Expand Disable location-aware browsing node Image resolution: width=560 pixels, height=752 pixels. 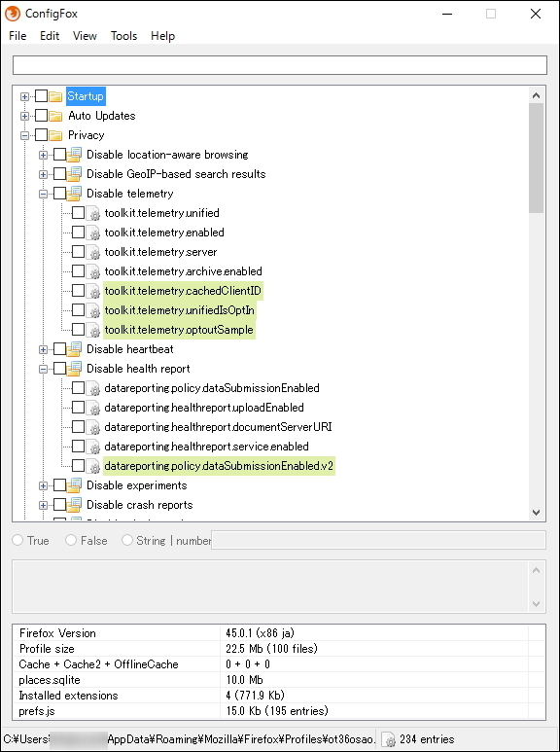43,155
